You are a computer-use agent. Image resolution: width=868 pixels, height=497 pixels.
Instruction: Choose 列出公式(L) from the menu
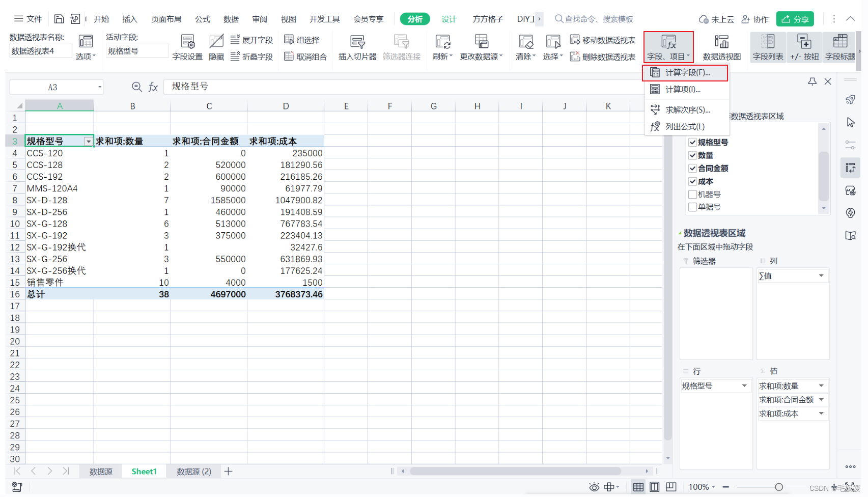tap(685, 127)
